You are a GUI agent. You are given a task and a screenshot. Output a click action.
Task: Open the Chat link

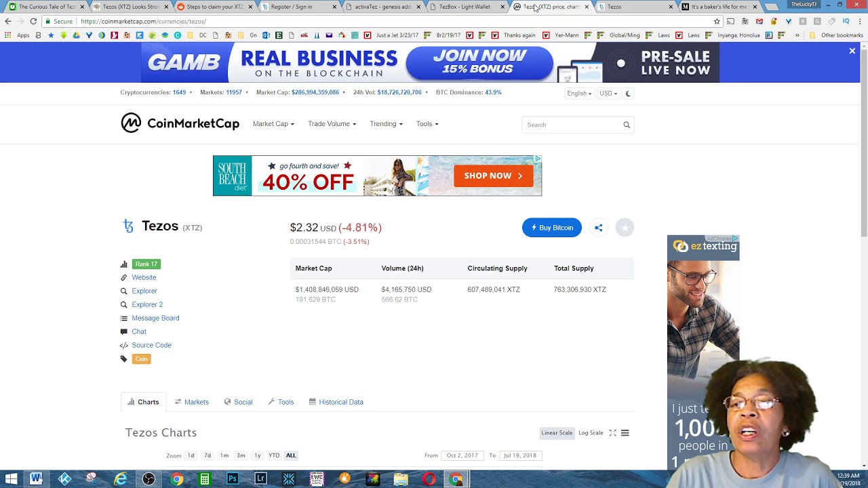139,331
